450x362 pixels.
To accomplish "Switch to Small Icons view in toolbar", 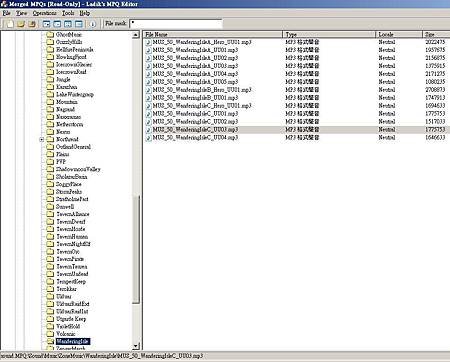I will [x=57, y=24].
